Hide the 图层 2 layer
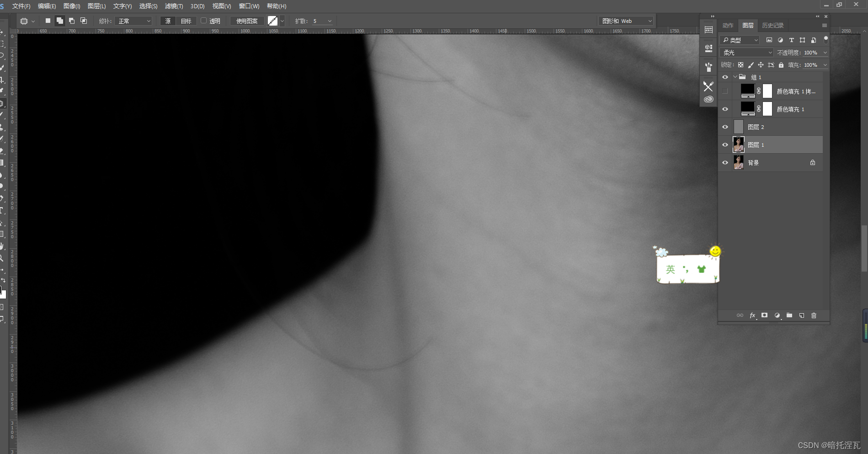868x454 pixels. [725, 127]
